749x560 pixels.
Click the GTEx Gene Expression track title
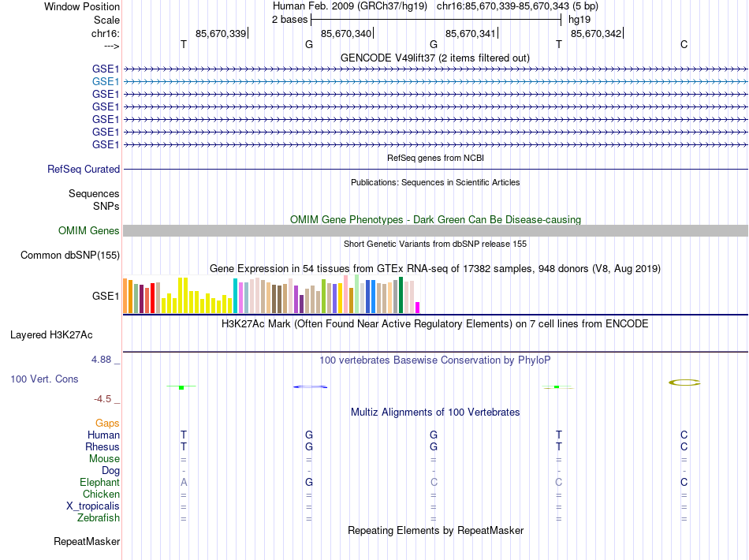click(435, 268)
